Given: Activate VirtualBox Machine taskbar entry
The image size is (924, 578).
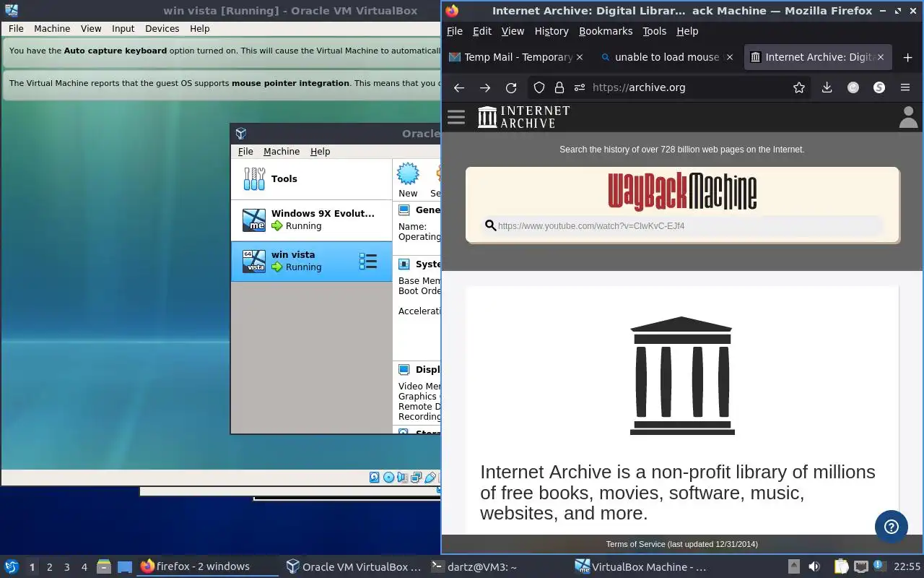Looking at the screenshot, I should 644,566.
